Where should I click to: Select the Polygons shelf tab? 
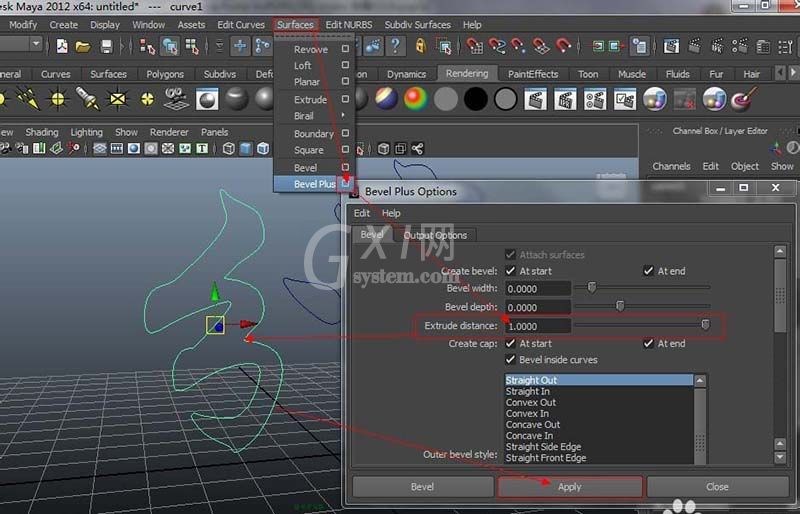click(x=165, y=74)
